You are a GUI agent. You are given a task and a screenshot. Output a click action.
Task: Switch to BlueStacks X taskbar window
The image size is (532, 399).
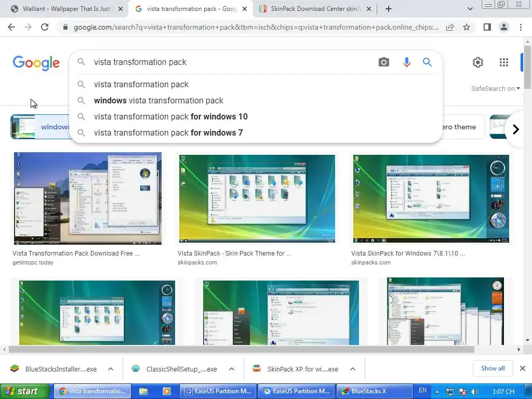[374, 391]
